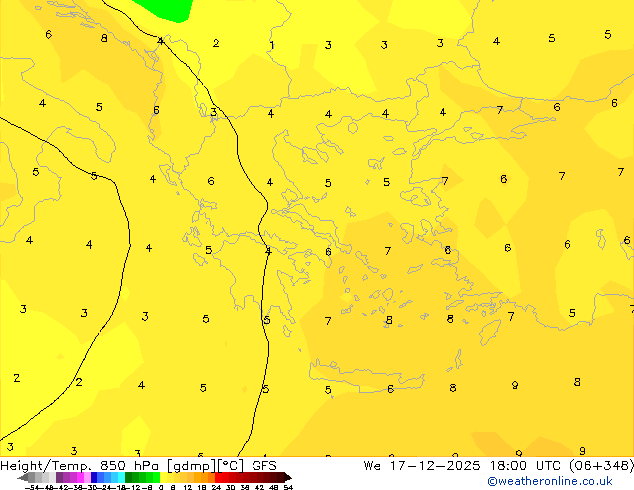Click the dark maroon right arrow of color scale
634x490 pixels.
[288, 478]
